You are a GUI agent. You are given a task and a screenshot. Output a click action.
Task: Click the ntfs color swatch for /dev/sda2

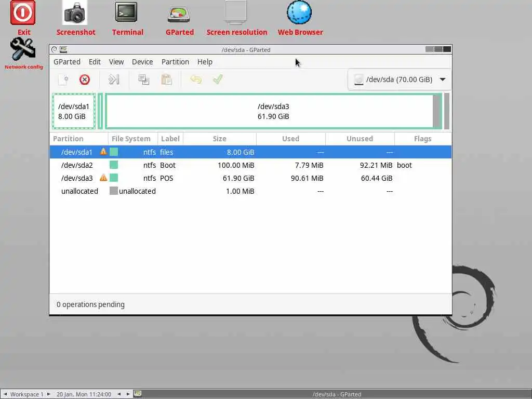pos(114,165)
